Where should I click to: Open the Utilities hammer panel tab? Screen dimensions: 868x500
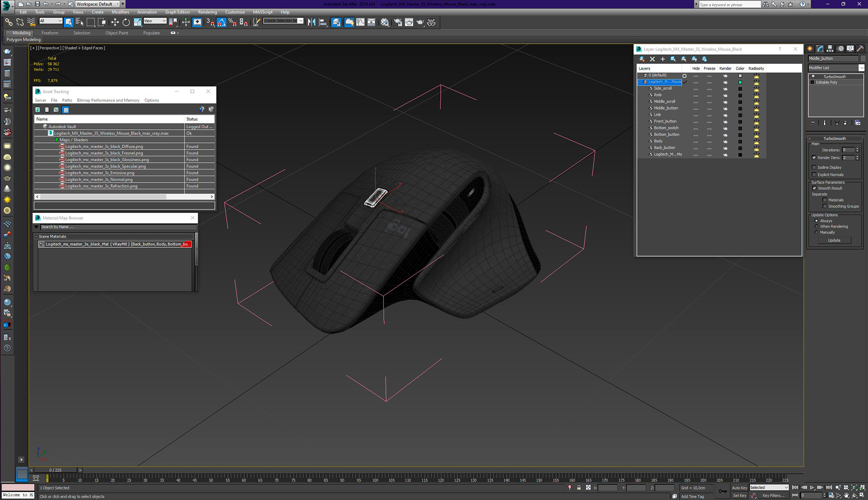[860, 49]
